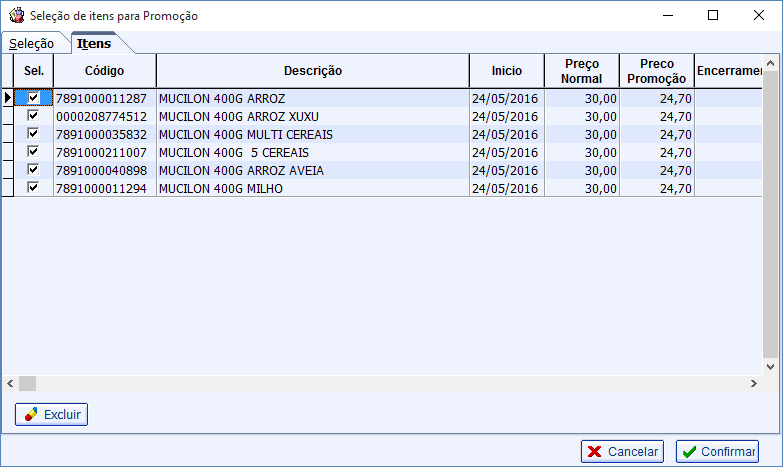Click the Inicio column header
Viewport: 783px width, 467px height.
tap(507, 71)
